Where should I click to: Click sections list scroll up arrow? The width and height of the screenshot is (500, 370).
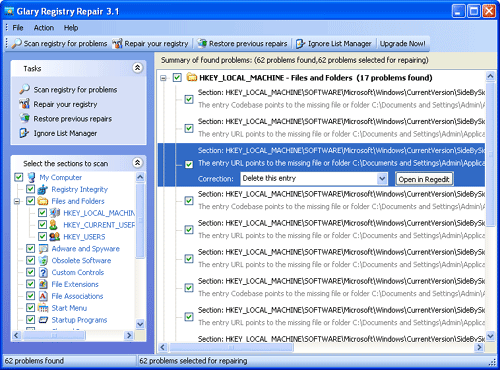pos(140,177)
